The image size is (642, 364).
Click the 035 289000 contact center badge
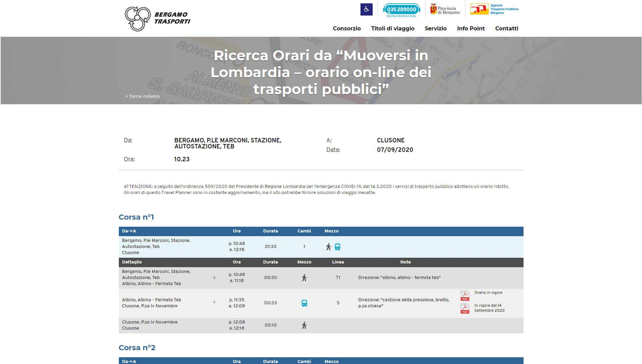point(401,10)
